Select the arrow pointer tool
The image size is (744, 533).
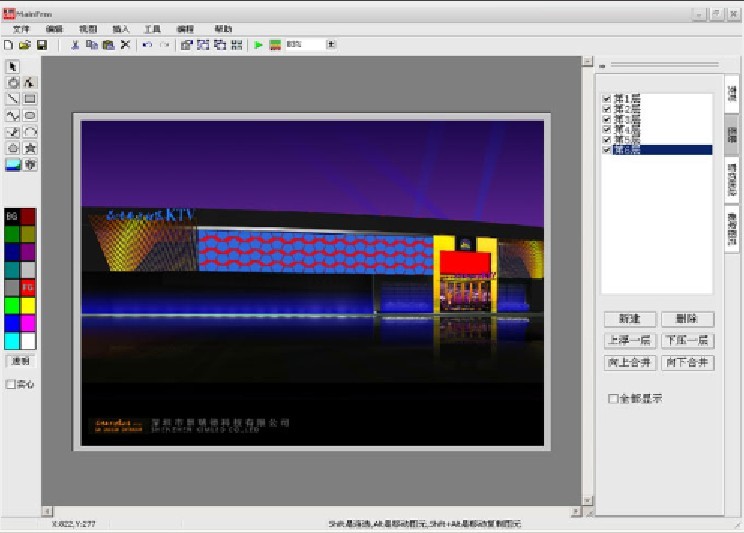point(13,67)
